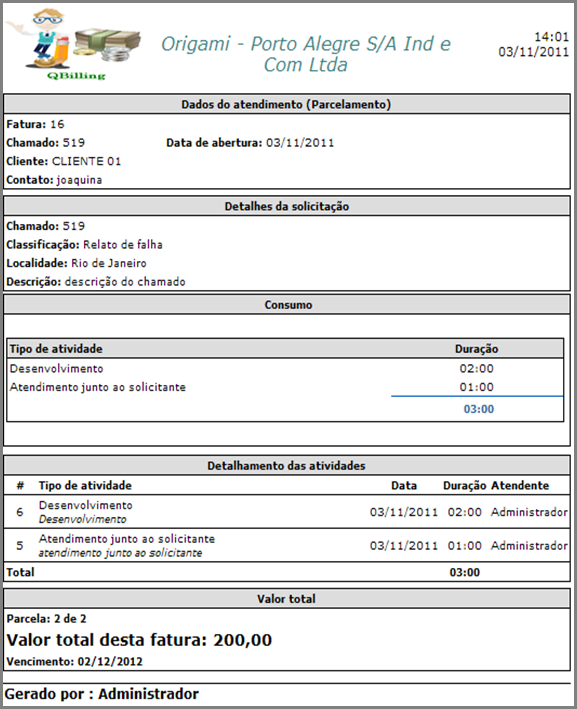577x709 pixels.
Task: Click the Valor total section header
Action: (286, 599)
